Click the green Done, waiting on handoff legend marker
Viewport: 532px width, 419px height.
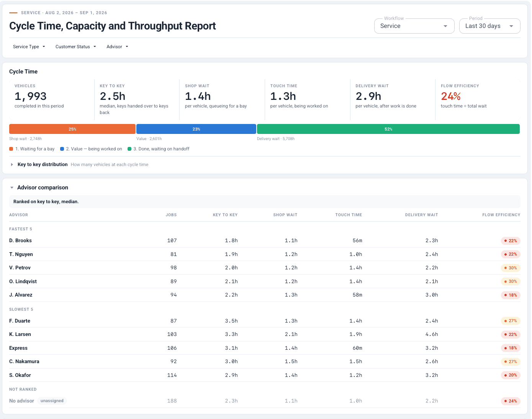(x=129, y=149)
